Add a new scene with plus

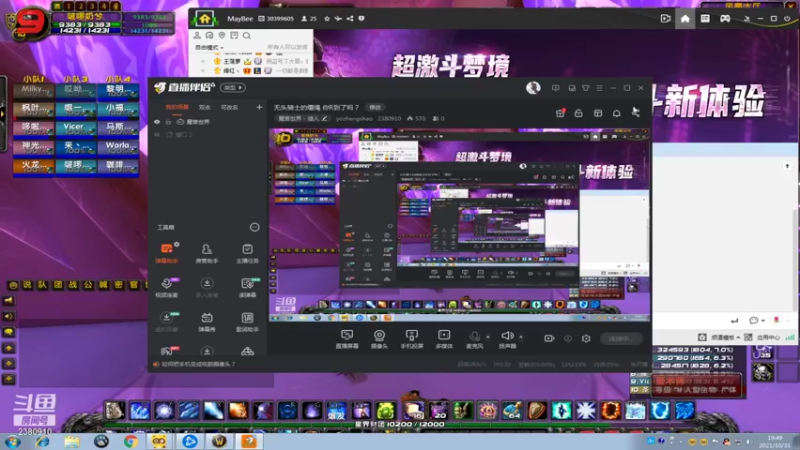259,107
